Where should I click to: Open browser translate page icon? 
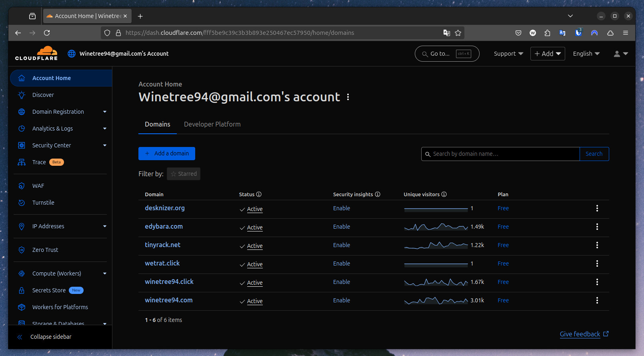(447, 33)
